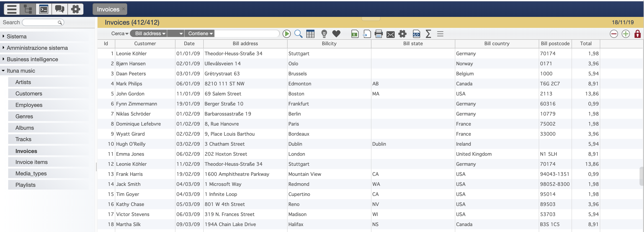
Task: Sort by the Total column header
Action: [x=586, y=44]
